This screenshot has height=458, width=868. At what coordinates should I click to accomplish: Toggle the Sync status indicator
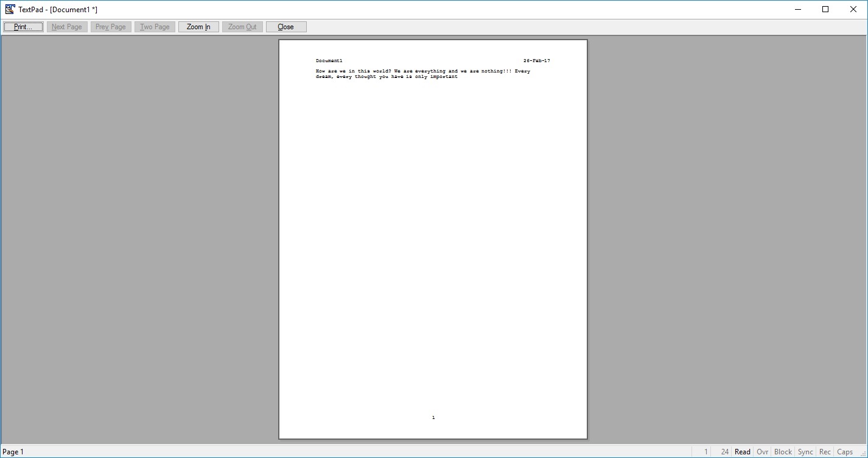pyautogui.click(x=805, y=451)
